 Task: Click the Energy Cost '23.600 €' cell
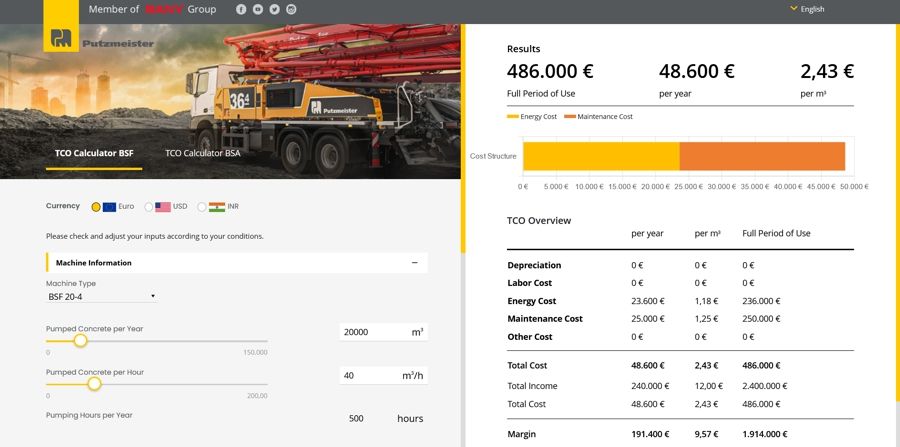[648, 301]
